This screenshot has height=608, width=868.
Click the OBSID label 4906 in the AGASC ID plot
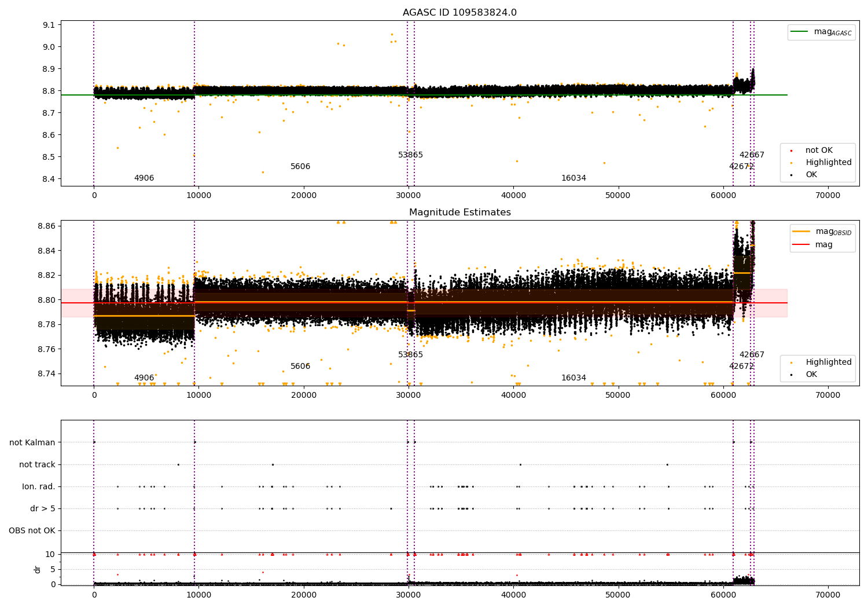point(144,178)
